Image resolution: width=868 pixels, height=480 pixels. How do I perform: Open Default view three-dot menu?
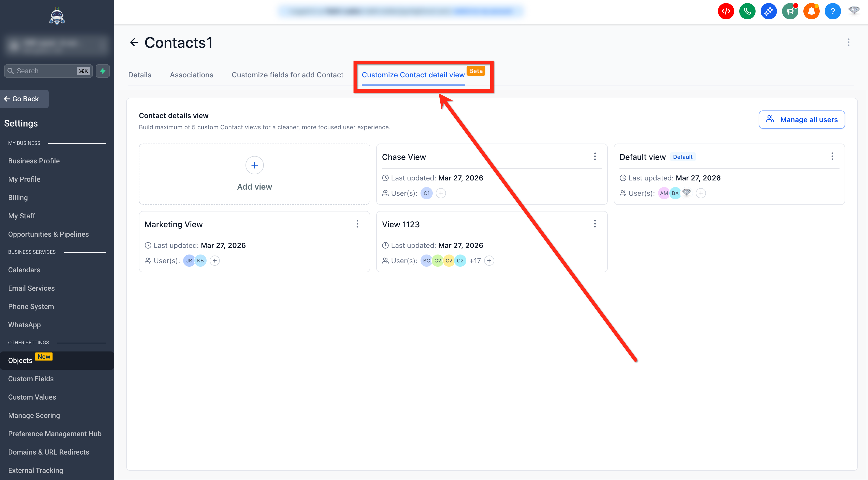click(832, 157)
